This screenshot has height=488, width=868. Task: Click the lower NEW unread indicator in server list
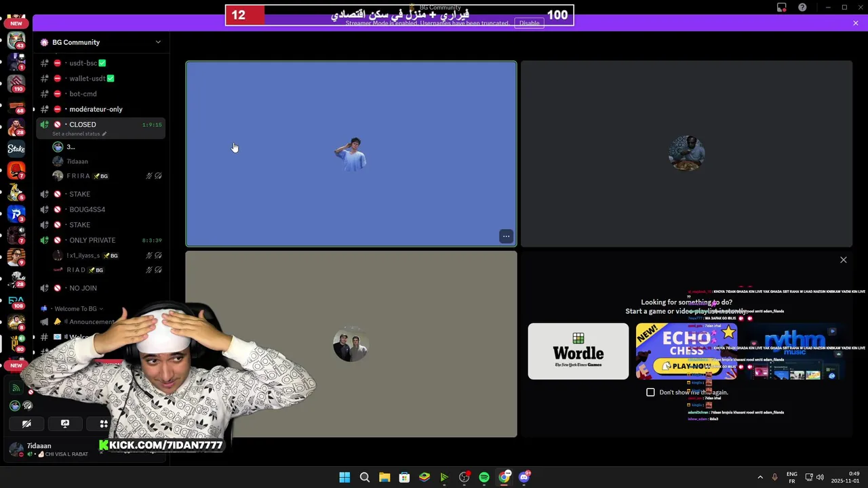tap(16, 365)
